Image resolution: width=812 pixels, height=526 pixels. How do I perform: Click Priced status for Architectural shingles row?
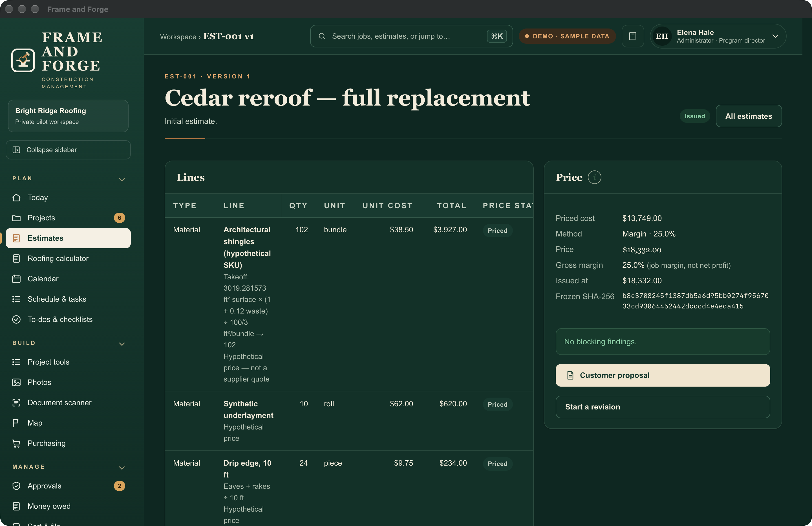point(497,231)
